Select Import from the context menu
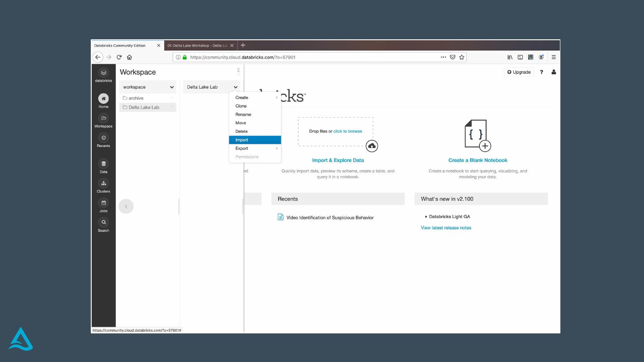This screenshot has width=644, height=362. point(242,140)
